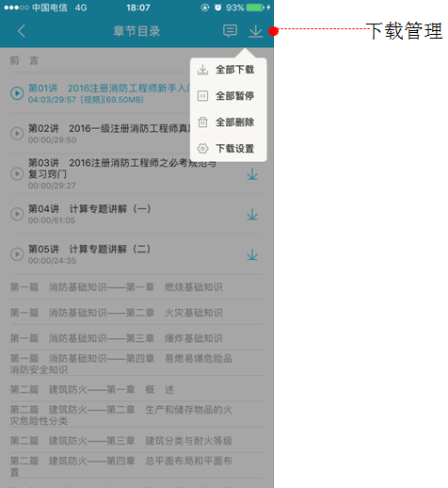Click the pause icon beside 全部暂停
This screenshot has height=488, width=448.
pos(202,96)
